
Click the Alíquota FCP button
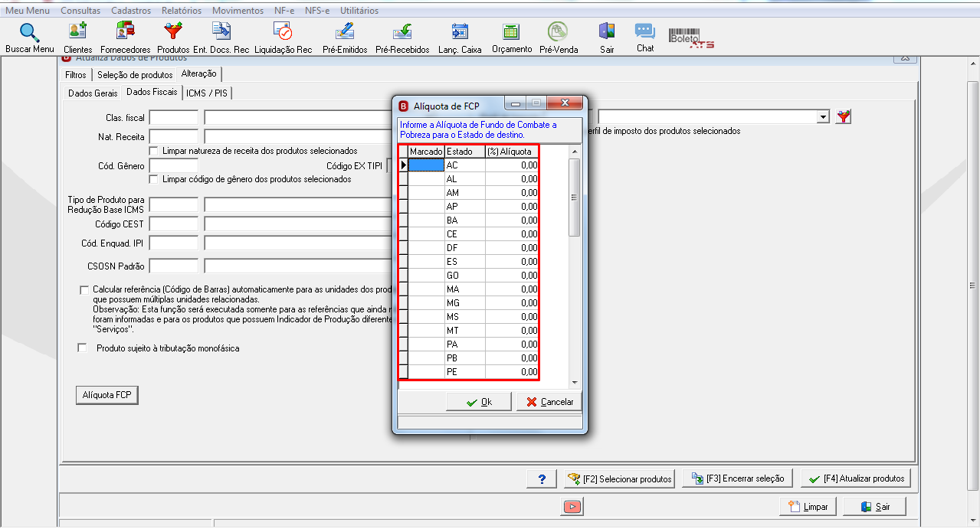click(107, 395)
